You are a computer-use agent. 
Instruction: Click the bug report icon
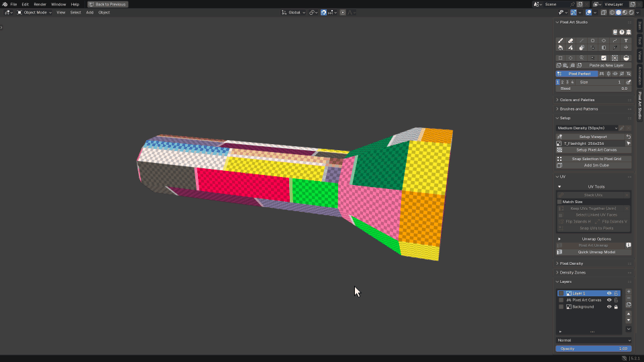click(x=629, y=32)
